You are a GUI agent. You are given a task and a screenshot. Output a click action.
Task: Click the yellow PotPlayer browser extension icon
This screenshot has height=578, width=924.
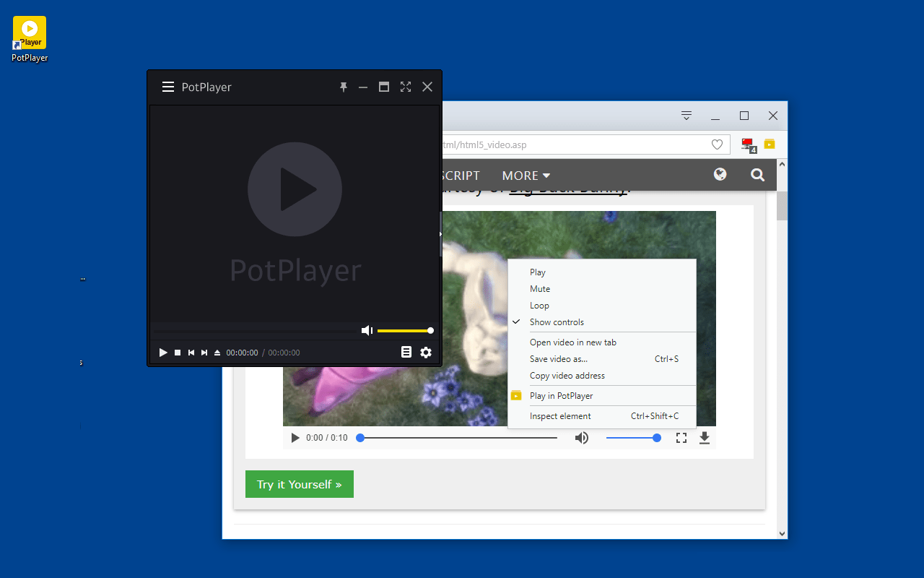(769, 144)
